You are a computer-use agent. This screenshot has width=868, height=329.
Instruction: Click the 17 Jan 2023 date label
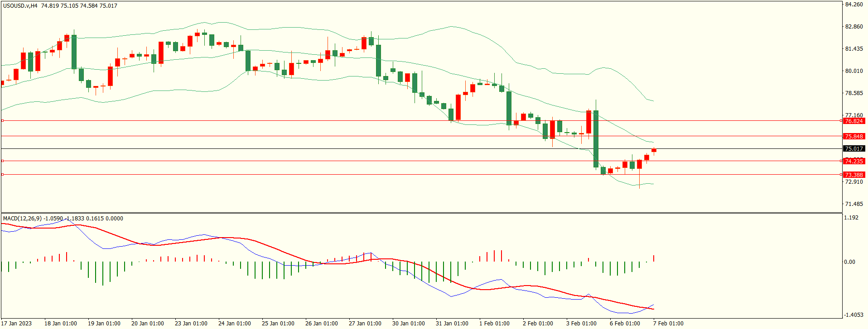17,324
